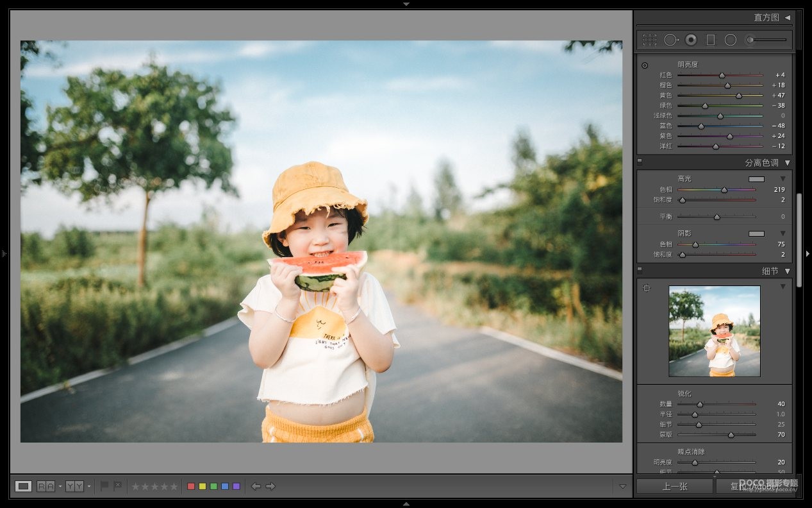Select the Crop Overlay tool
Viewport: 812px width, 508px height.
[649, 40]
